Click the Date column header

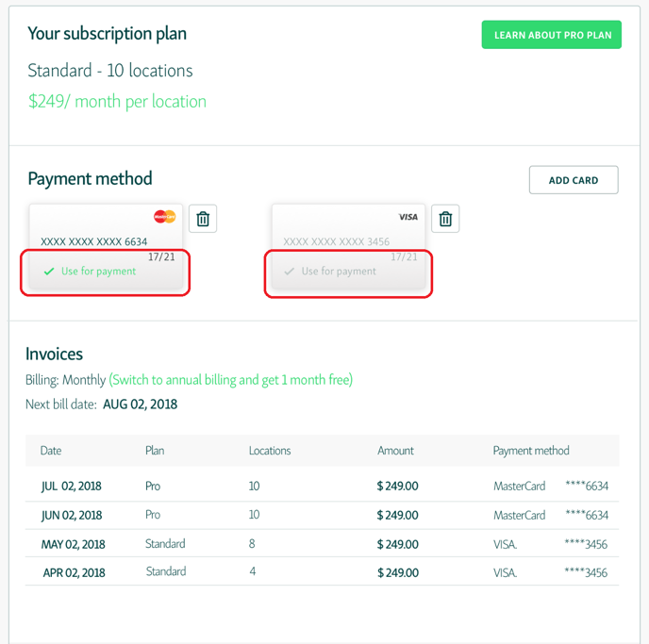point(51,451)
